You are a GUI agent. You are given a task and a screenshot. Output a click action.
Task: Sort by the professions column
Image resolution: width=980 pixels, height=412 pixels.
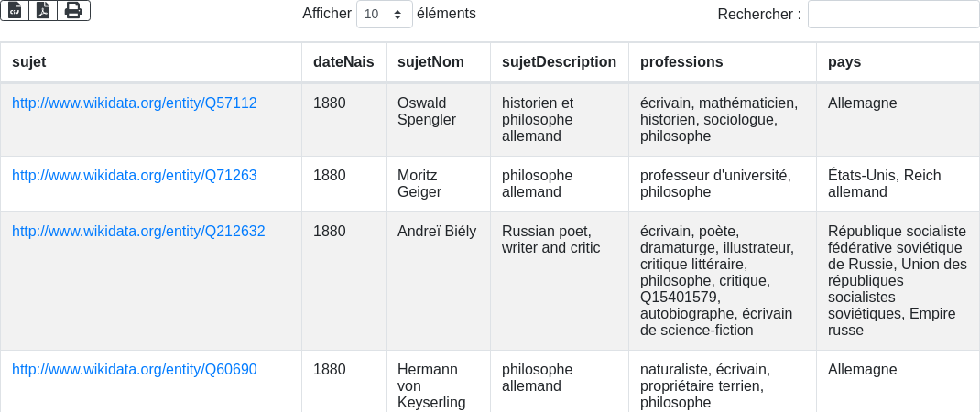(x=681, y=62)
